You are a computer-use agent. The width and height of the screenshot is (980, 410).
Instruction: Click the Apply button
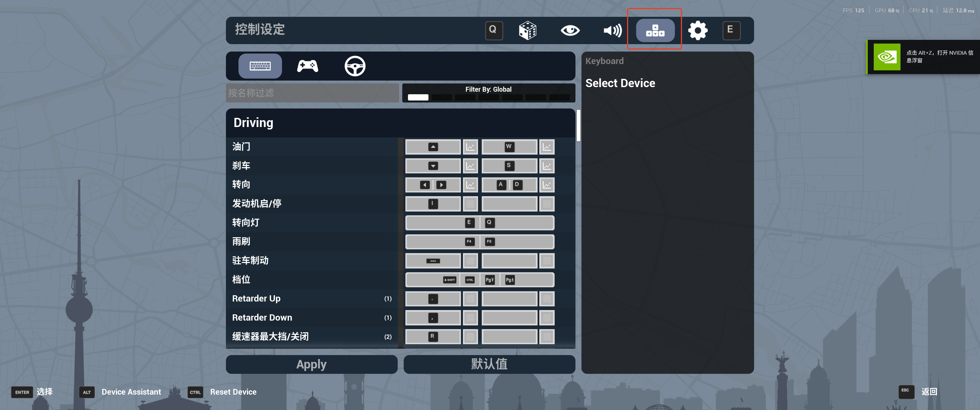(x=311, y=364)
